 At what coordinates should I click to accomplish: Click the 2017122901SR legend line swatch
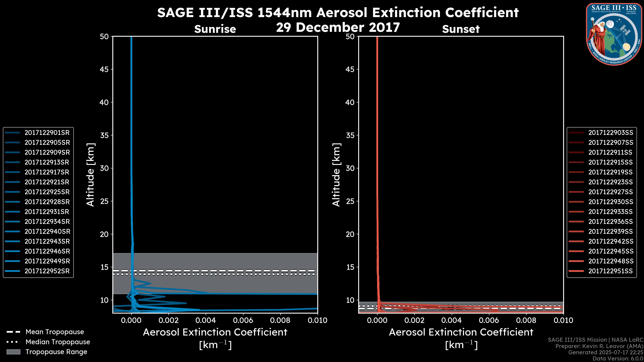12,133
